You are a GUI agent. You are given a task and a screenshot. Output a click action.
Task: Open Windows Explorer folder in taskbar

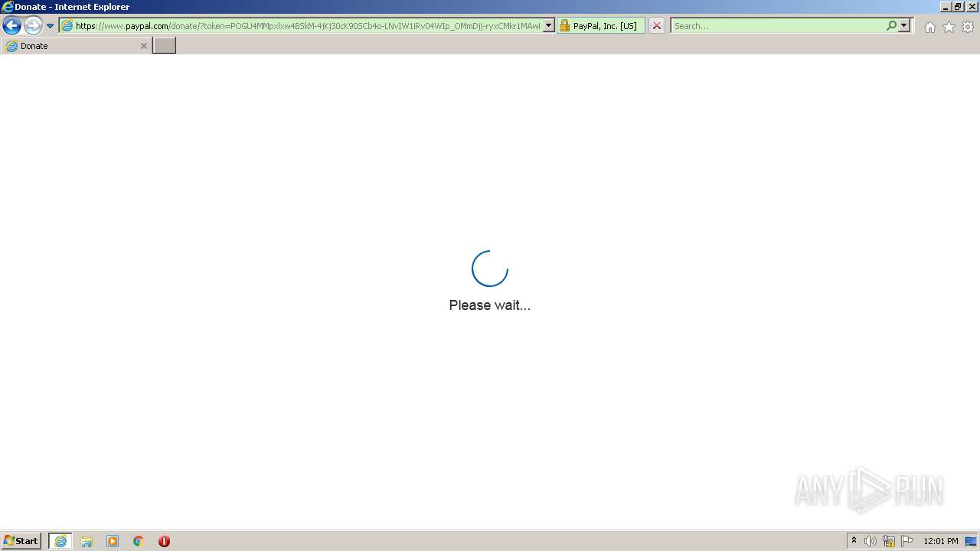point(87,541)
